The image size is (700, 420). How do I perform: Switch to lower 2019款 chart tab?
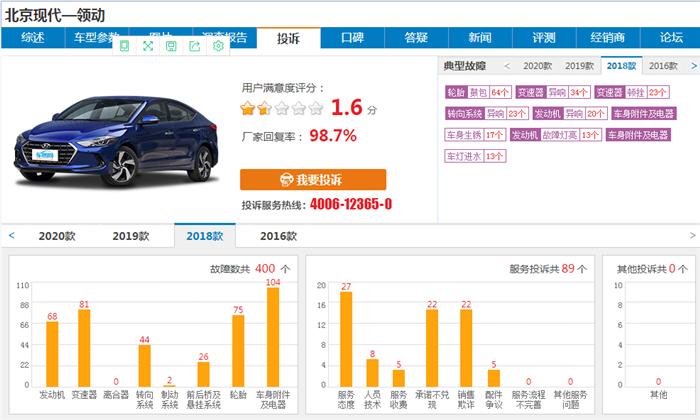(131, 236)
